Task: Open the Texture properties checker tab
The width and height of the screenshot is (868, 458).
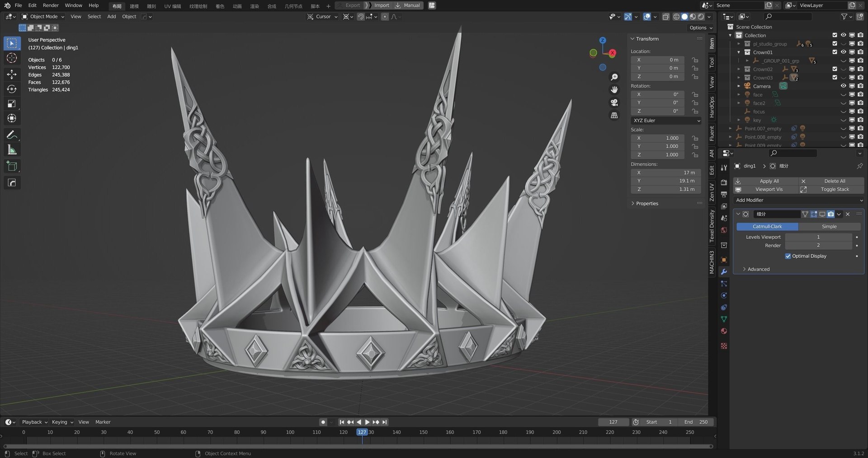Action: 724,346
